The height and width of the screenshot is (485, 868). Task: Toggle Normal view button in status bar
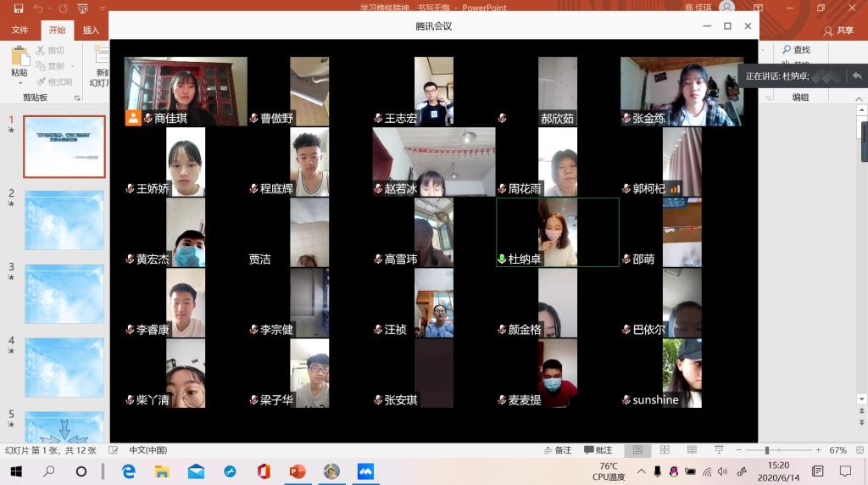pyautogui.click(x=637, y=450)
